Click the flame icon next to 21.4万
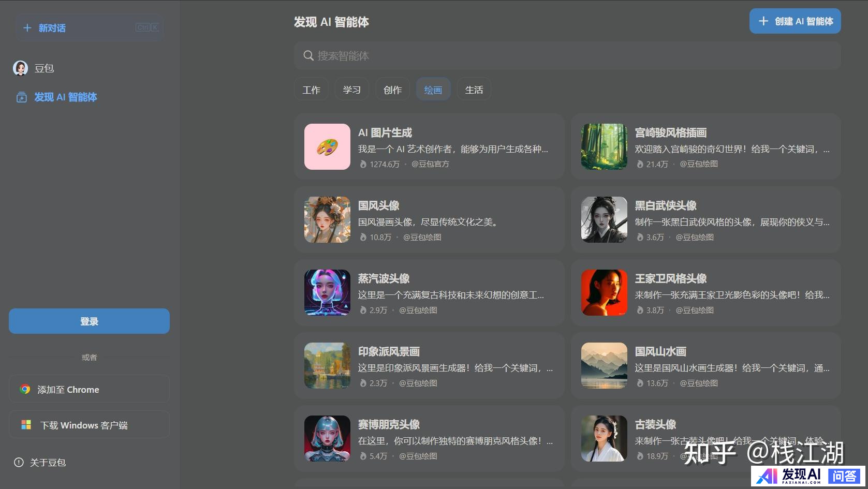Screen dimensions: 868x489 640,164
